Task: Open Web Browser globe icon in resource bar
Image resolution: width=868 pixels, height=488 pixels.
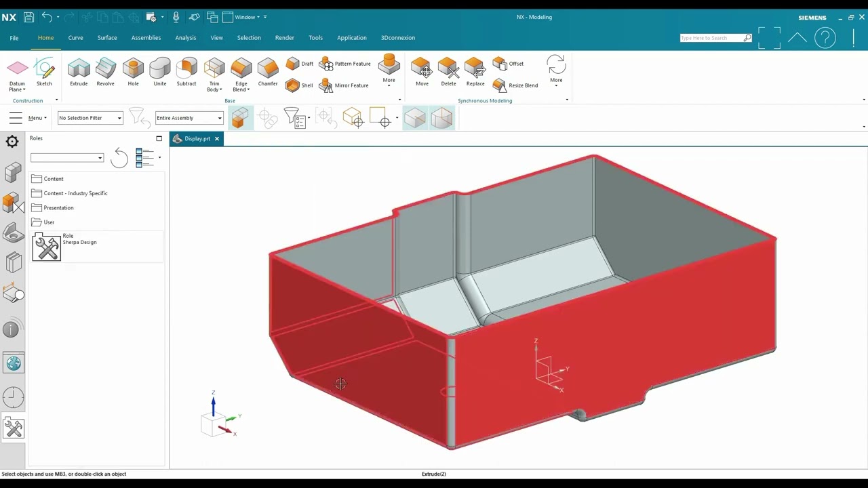Action: coord(13,363)
